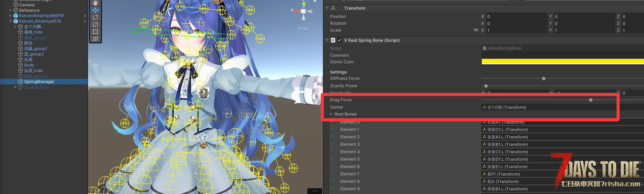
Task: Toggle Iso perspective mode in scene view
Action: point(303,28)
